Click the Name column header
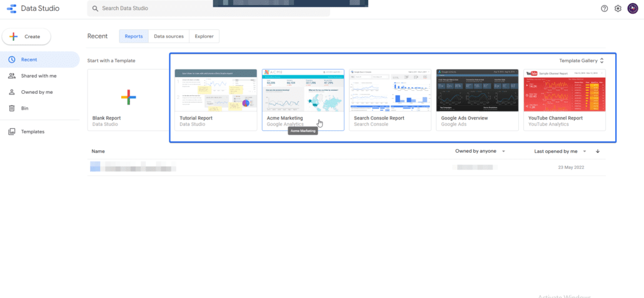644x298 pixels. click(x=98, y=152)
